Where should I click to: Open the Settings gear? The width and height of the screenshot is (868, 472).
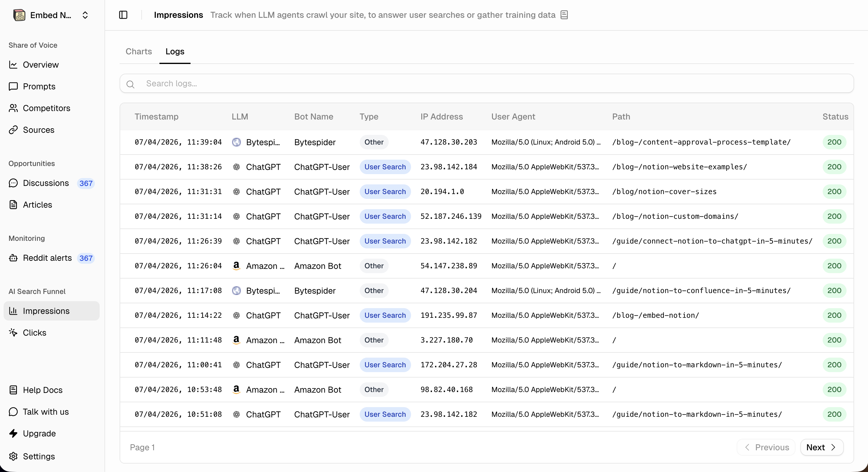pos(14,457)
